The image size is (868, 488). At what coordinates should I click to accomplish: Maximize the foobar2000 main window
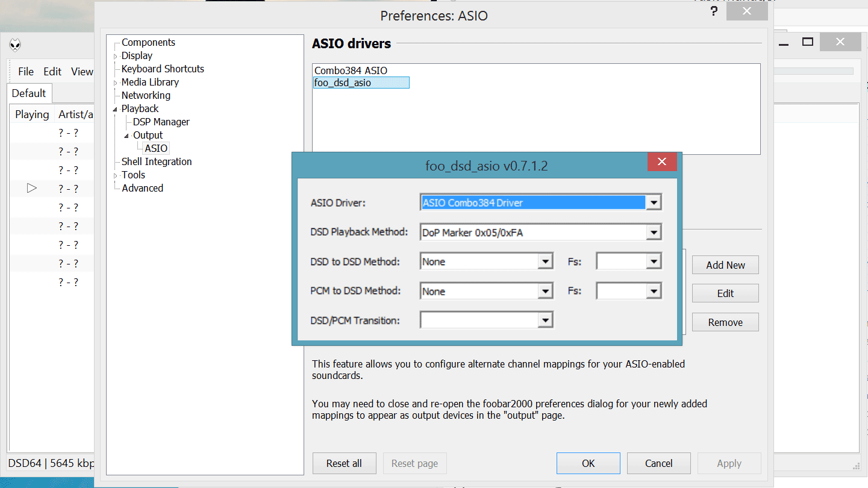808,42
